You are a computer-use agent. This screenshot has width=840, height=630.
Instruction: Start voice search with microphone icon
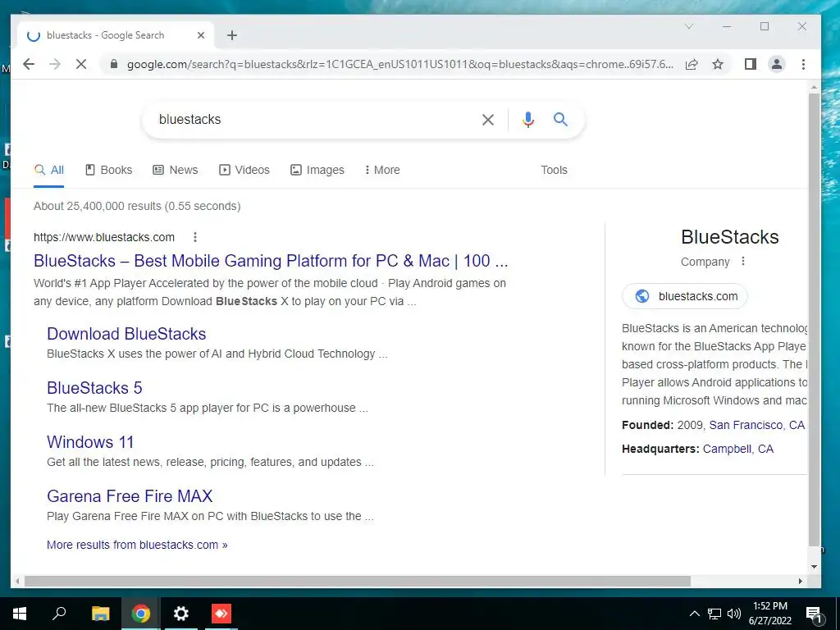528,120
